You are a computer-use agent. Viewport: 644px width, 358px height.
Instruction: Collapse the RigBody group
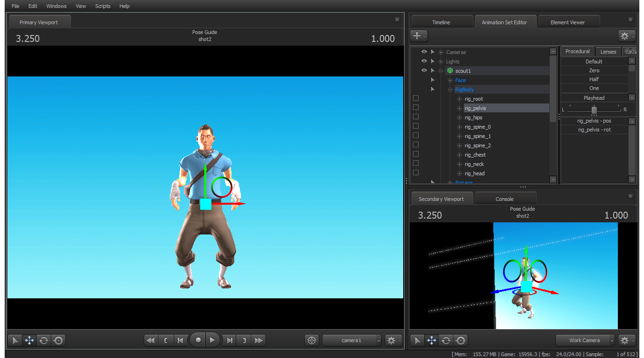(450, 89)
